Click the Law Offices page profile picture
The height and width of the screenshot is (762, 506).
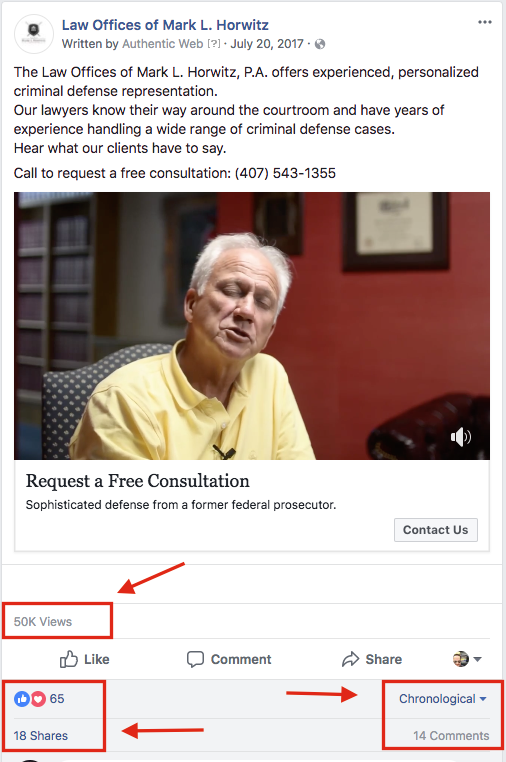34,34
